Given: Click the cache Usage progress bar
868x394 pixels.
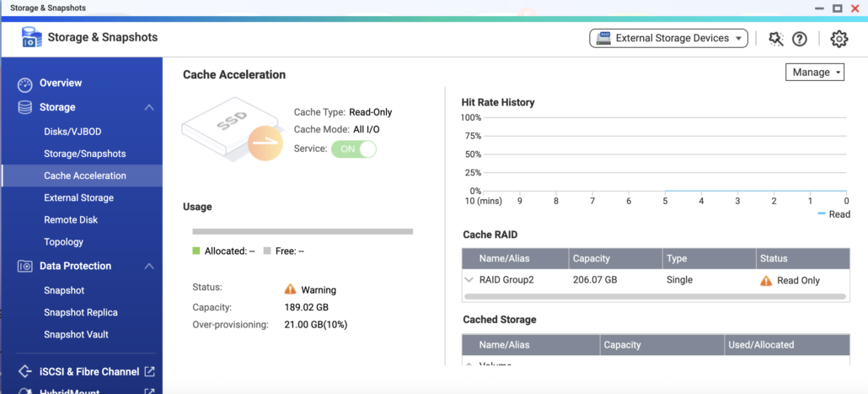Looking at the screenshot, I should 303,232.
